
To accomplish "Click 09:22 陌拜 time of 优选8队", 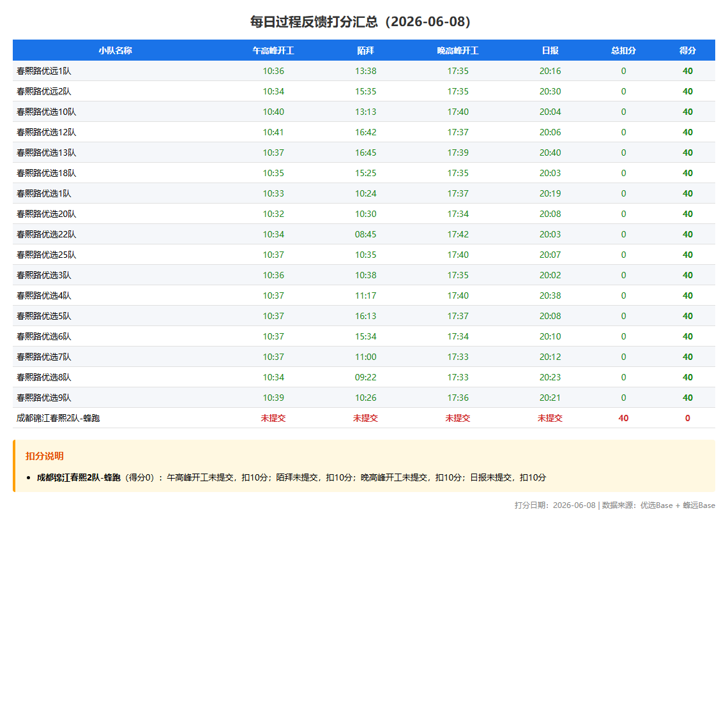I will click(x=365, y=377).
